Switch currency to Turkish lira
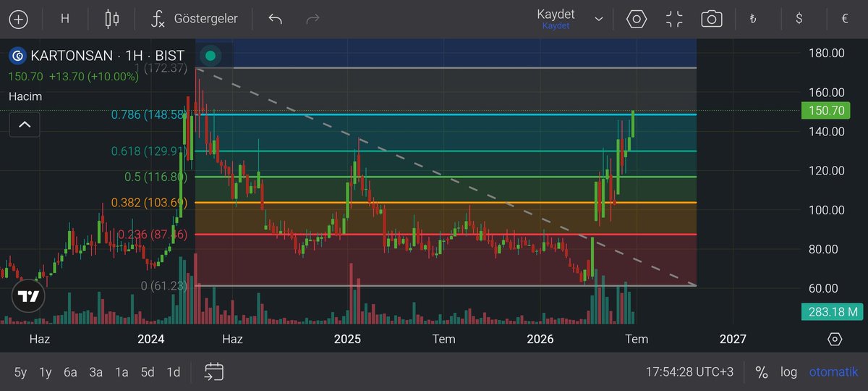The image size is (868, 391). [753, 19]
